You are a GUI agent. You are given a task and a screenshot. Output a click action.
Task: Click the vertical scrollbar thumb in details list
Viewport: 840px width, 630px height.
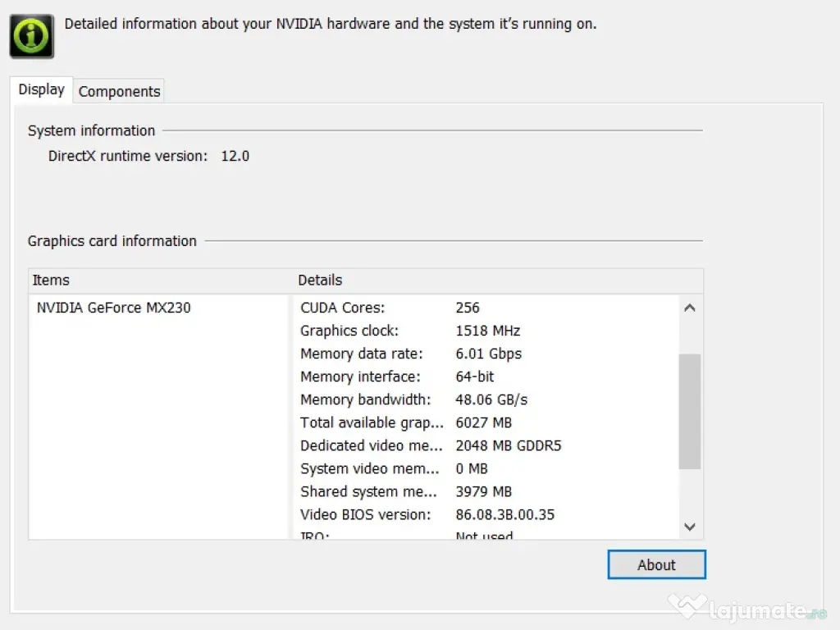[x=690, y=410]
